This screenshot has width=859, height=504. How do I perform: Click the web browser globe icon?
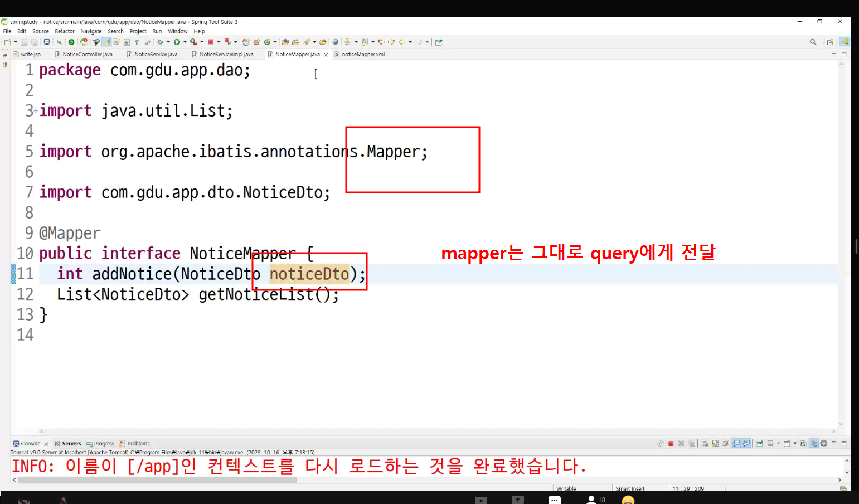[335, 42]
